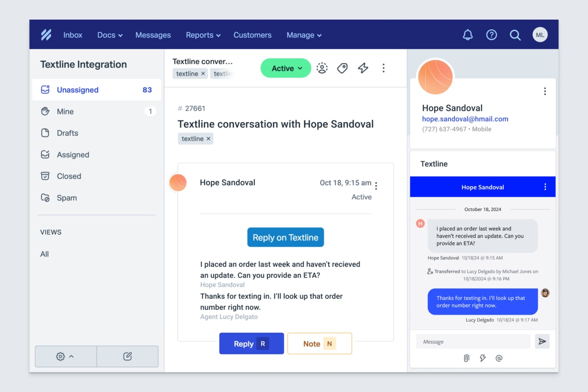Screen dimensions: 588x392
Task: Click the tag icon to add conversation tags
Action: coord(343,68)
